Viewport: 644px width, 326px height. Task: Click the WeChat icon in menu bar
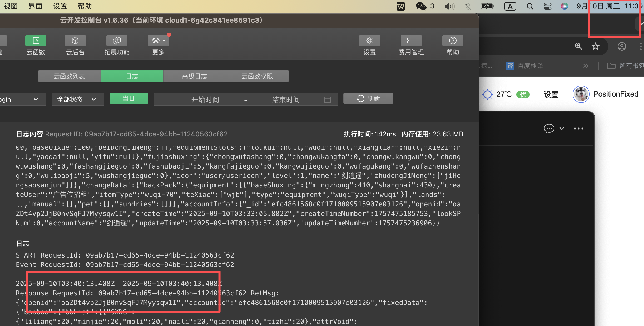click(x=421, y=6)
